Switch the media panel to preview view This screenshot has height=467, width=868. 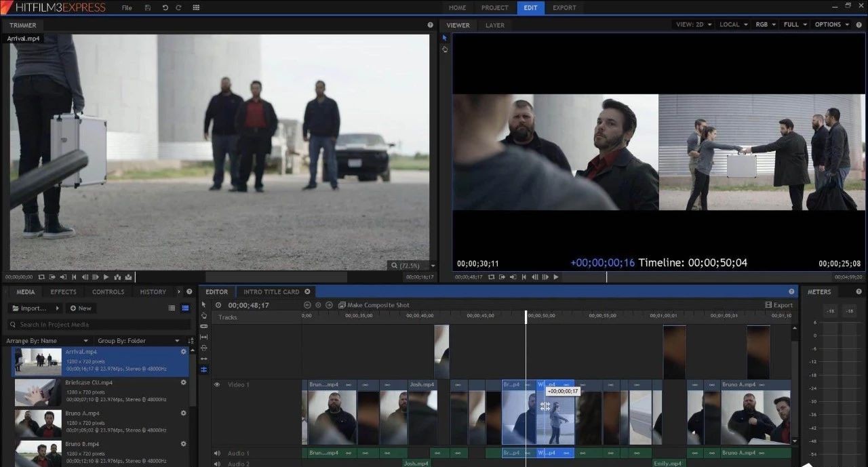[185, 308]
